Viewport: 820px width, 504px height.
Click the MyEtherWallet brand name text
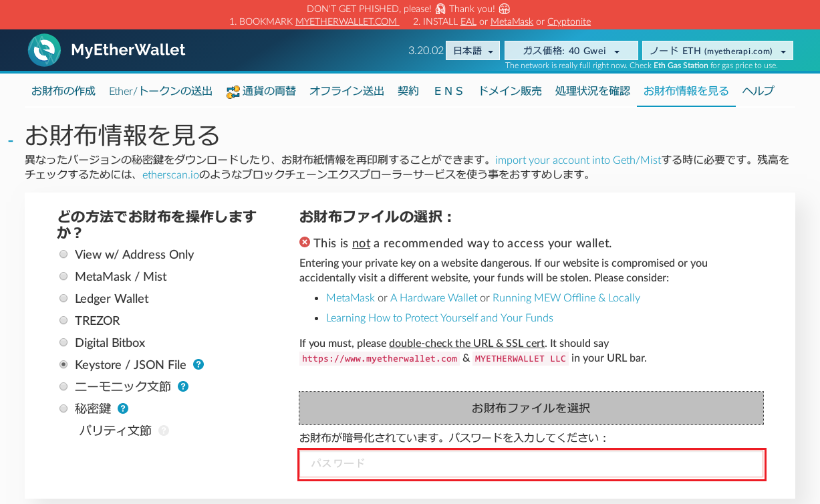coord(128,50)
